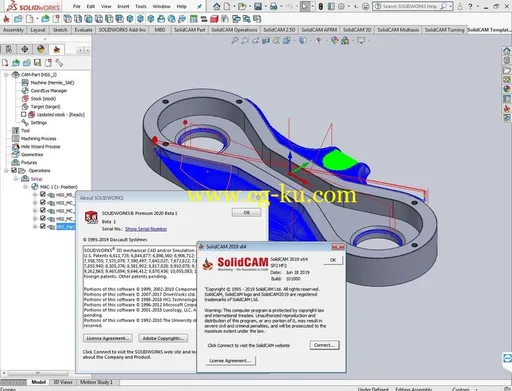Click License Agreement button in About SOLIDWORKS

click(x=108, y=338)
